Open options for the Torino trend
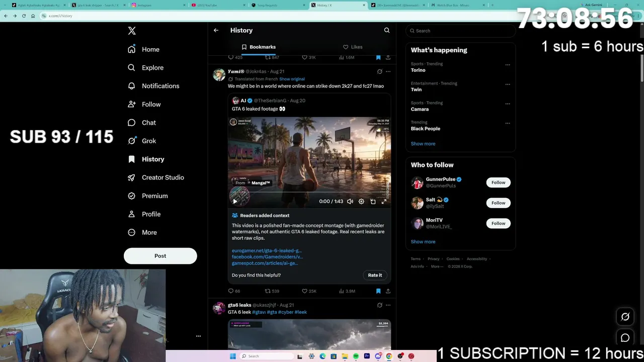 point(508,64)
